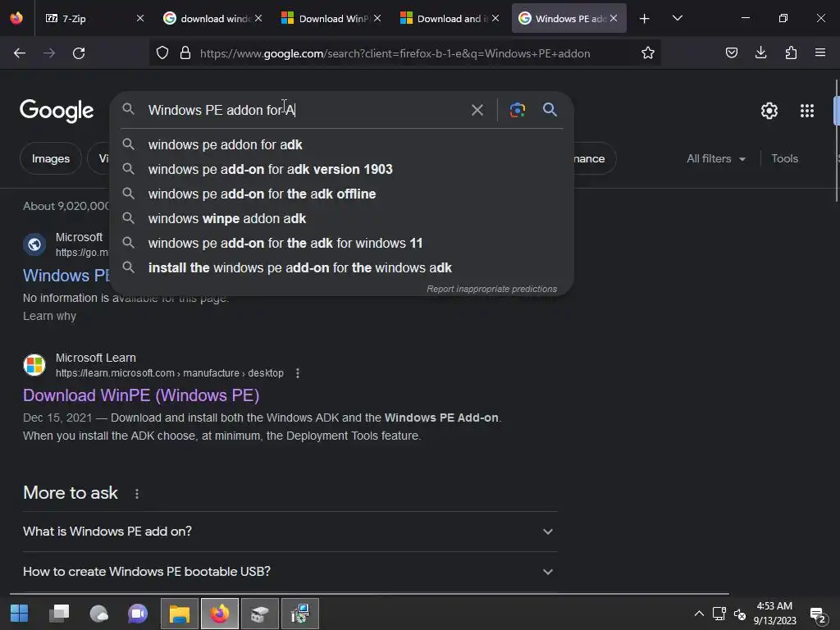Image resolution: width=840 pixels, height=630 pixels.
Task: Reload the current page
Action: 79,53
